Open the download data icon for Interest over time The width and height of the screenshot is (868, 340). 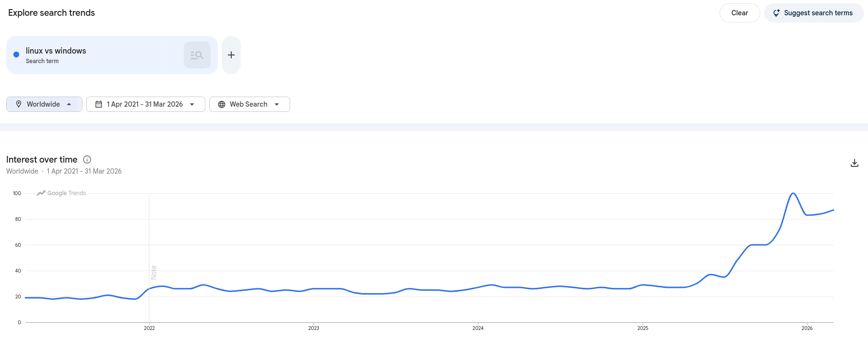tap(854, 163)
